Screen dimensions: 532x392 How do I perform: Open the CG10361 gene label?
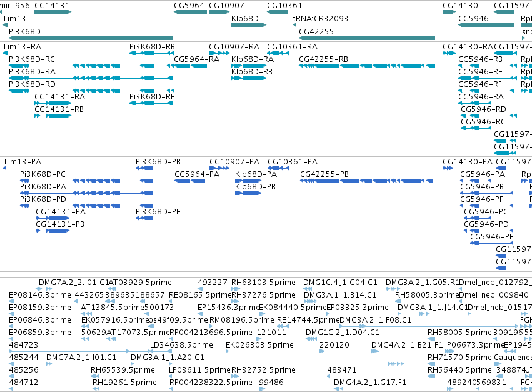pyautogui.click(x=284, y=6)
